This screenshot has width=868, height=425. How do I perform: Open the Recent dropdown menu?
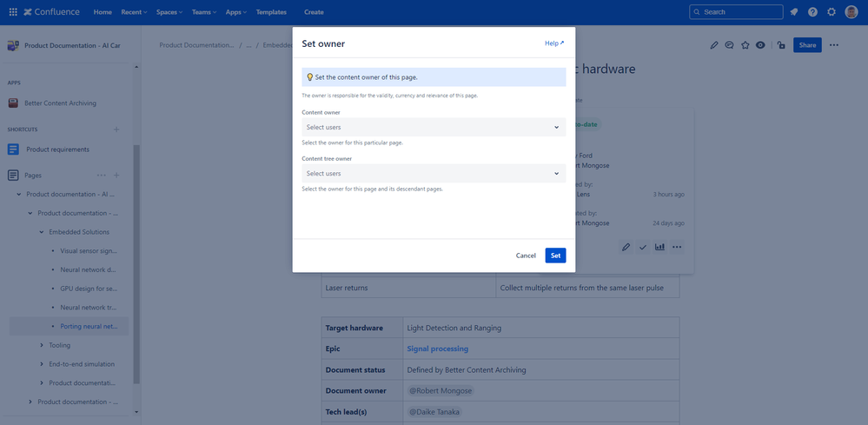(x=134, y=12)
